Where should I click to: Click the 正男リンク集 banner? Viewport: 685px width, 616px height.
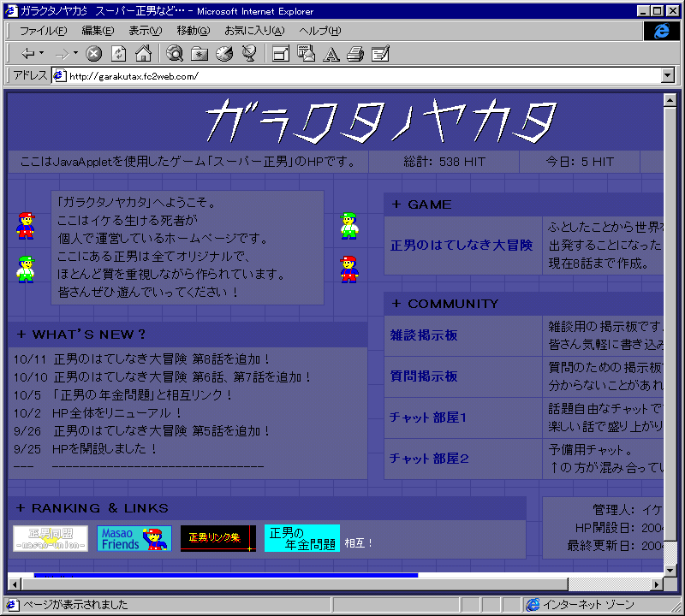coord(218,538)
